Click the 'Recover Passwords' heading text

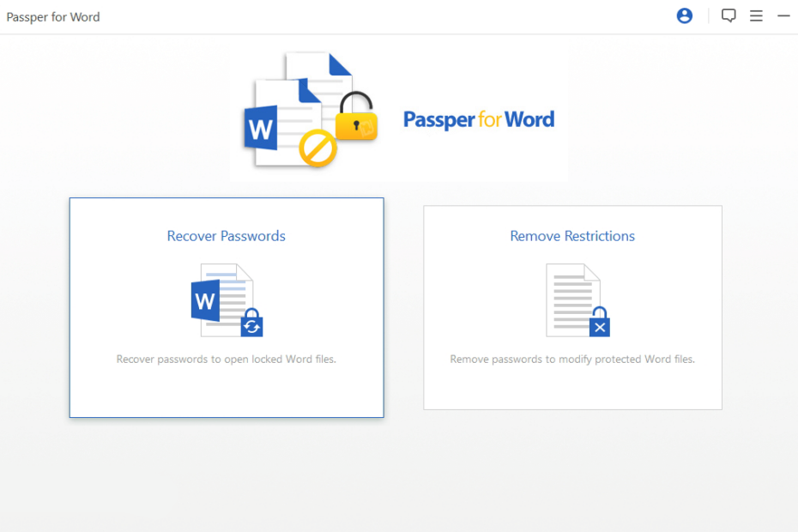pos(226,236)
